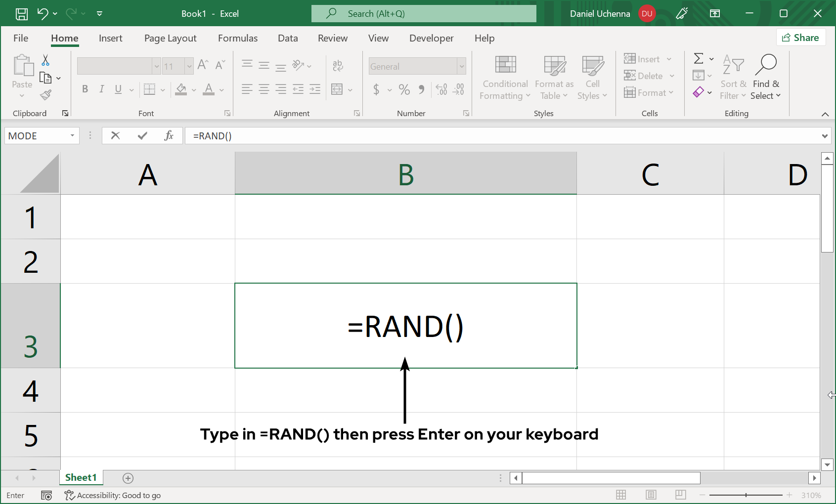Open the Fill Color swatch dropdown
836x504 pixels.
tap(194, 89)
